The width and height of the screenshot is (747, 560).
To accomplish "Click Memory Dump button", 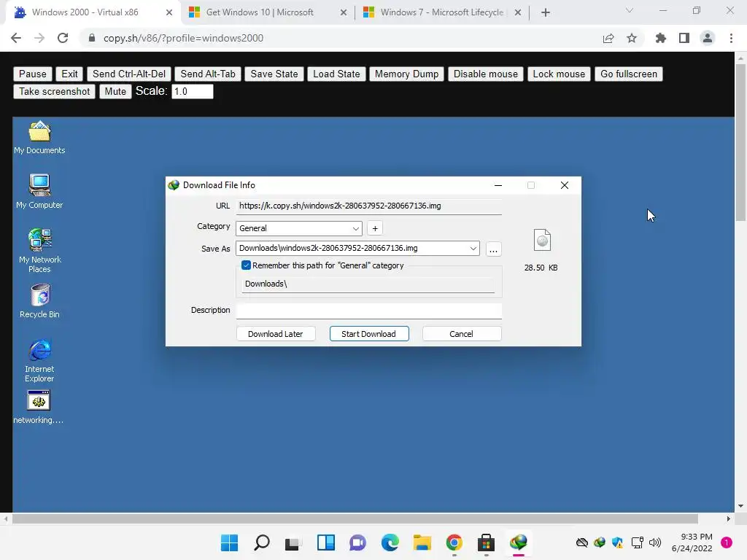I will click(x=406, y=74).
